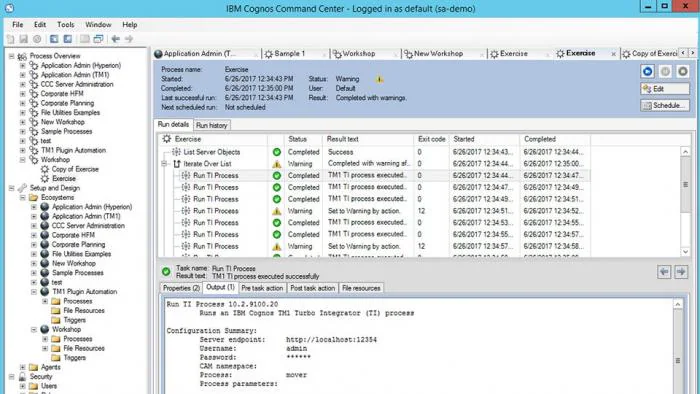
Task: Click the cascade windows toolbar icon
Action: 98,39
